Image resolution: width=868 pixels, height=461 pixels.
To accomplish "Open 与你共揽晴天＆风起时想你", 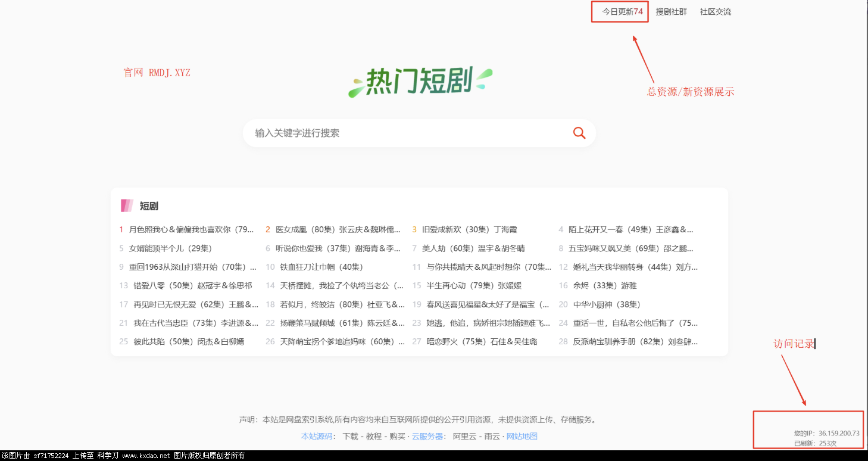I will pyautogui.click(x=489, y=267).
